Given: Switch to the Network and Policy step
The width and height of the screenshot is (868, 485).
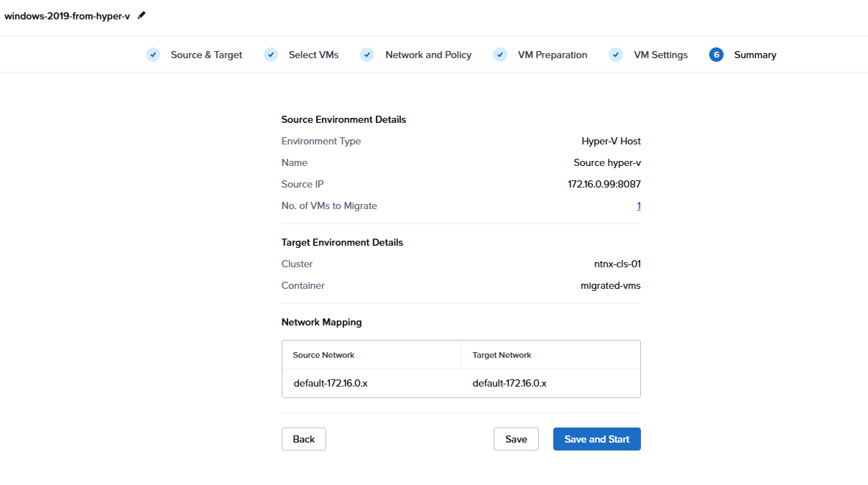Looking at the screenshot, I should [428, 55].
